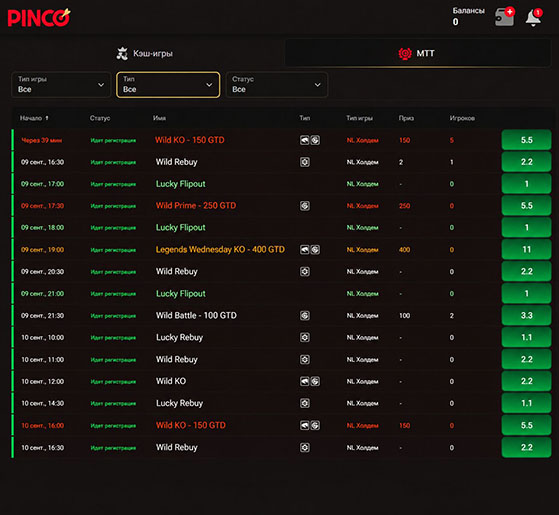Expand the Статус filter dropdown
The width and height of the screenshot is (559, 515).
point(277,85)
